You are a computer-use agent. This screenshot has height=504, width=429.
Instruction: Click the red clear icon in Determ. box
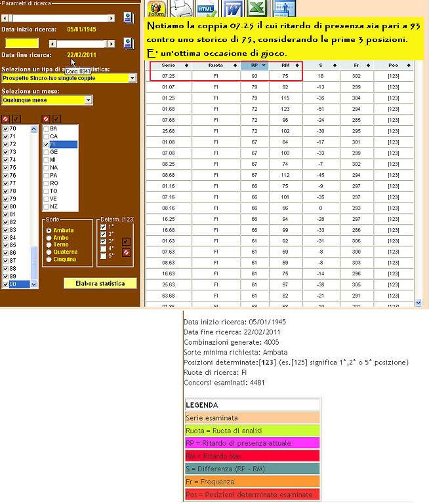(x=126, y=252)
